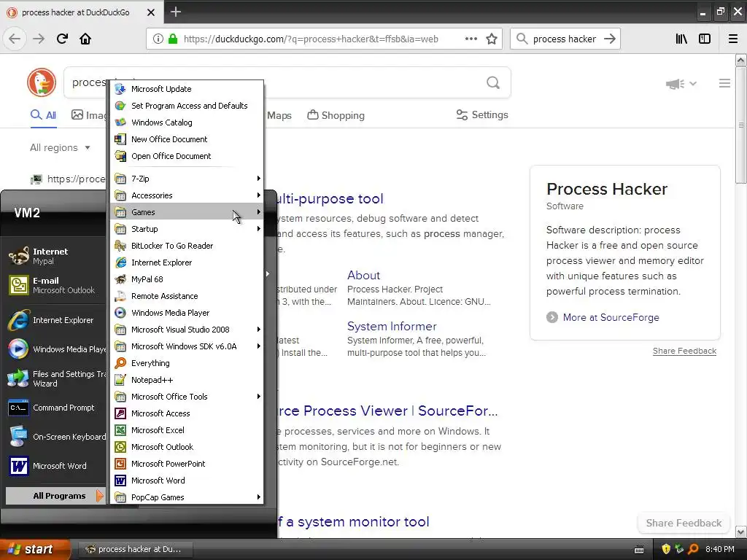This screenshot has width=747, height=560.
Task: Click the security shield tray icon
Action: click(666, 549)
